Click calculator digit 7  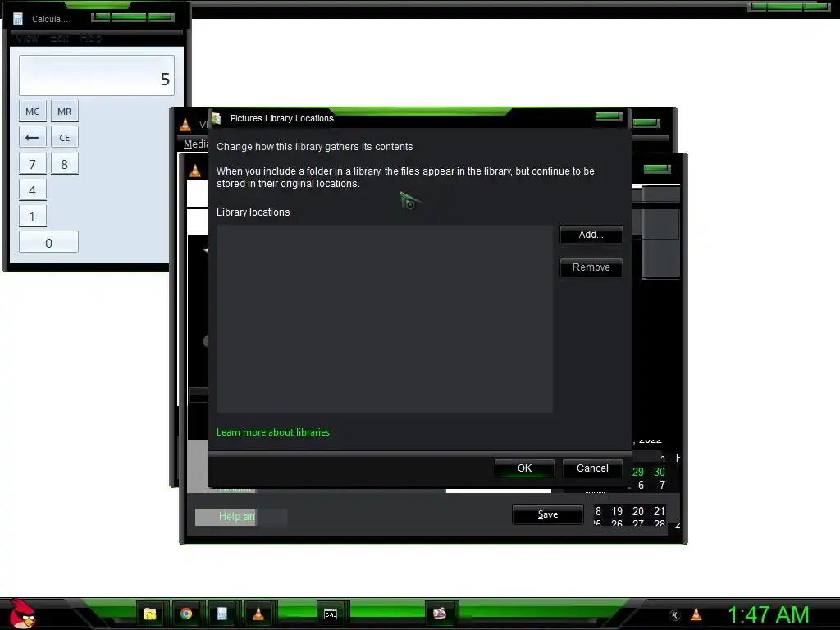pos(32,164)
